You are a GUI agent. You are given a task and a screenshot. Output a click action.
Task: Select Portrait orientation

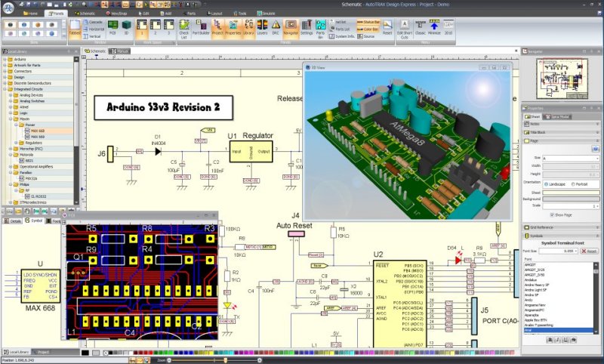579,184
